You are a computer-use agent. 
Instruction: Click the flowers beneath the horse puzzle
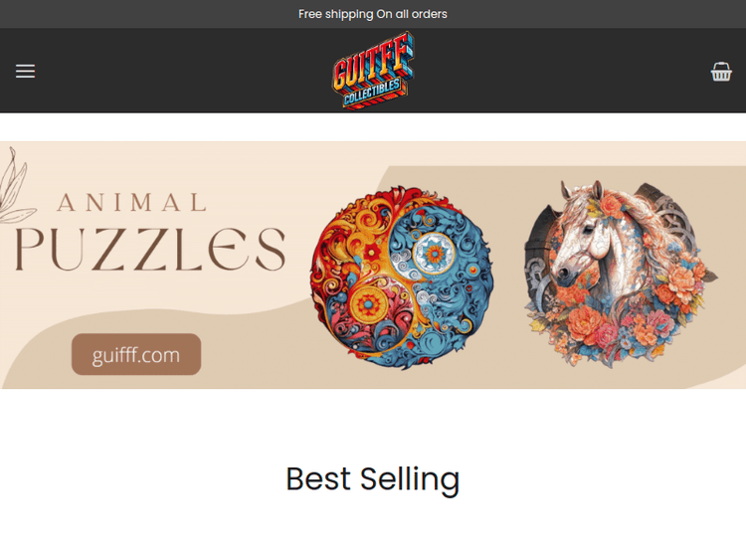click(619, 328)
